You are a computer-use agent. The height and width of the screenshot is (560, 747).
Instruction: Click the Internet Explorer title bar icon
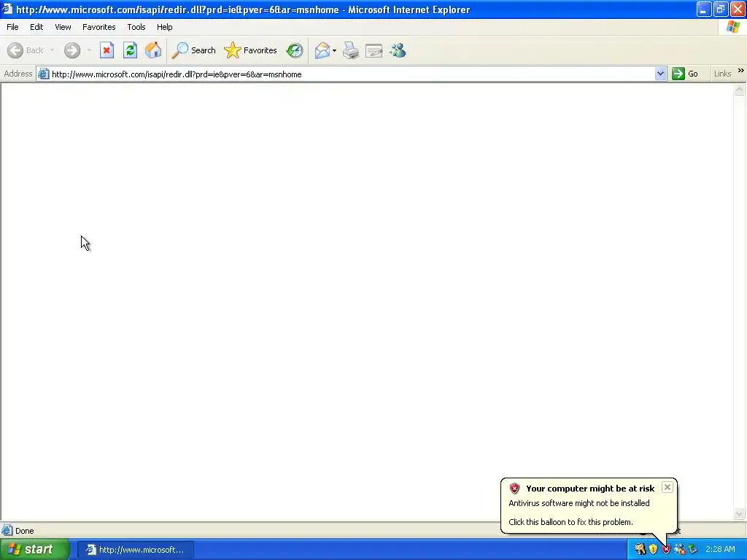pyautogui.click(x=7, y=9)
